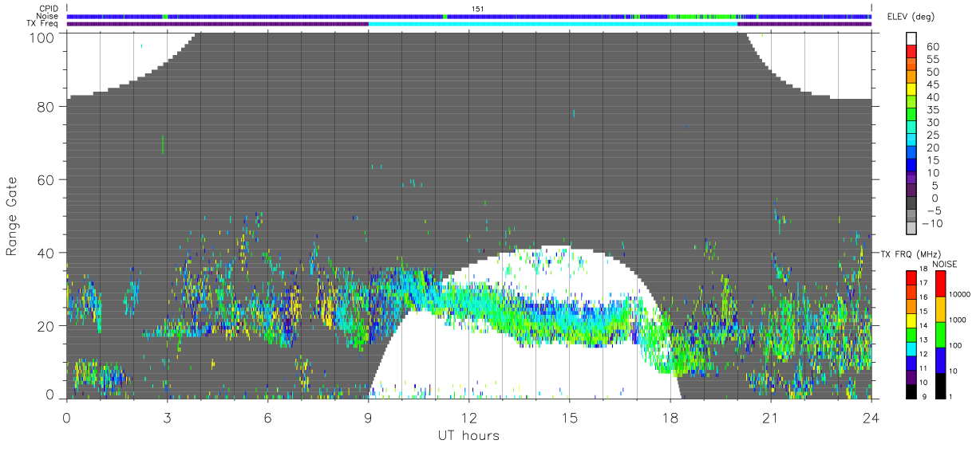
Task: Click the '100' label on the NOISE scale
Action: [954, 344]
